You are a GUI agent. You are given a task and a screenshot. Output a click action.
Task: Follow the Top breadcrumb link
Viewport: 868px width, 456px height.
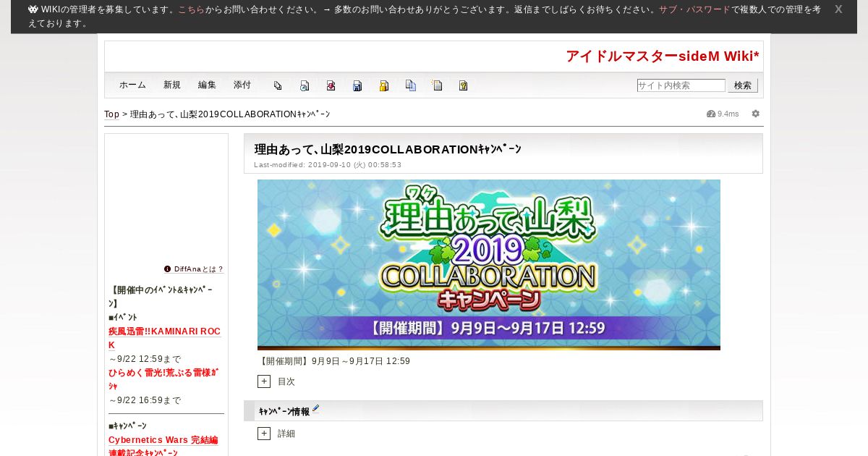111,114
